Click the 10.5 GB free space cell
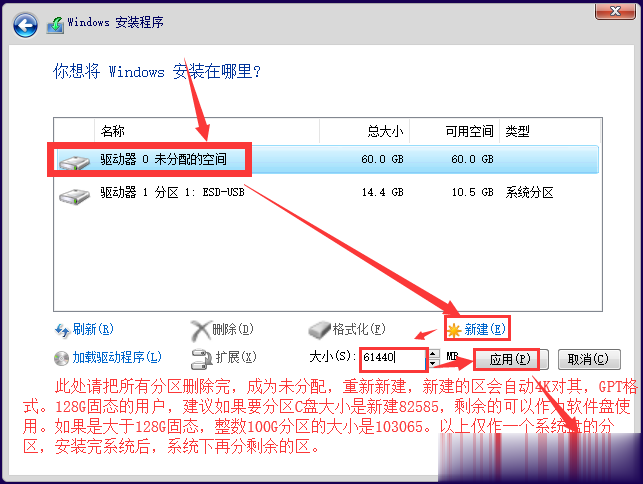This screenshot has width=643, height=484. 472,192
